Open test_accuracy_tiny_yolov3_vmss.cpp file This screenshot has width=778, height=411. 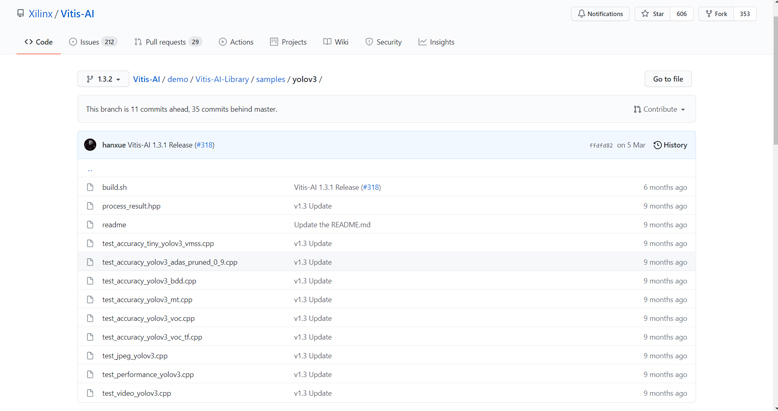click(158, 244)
